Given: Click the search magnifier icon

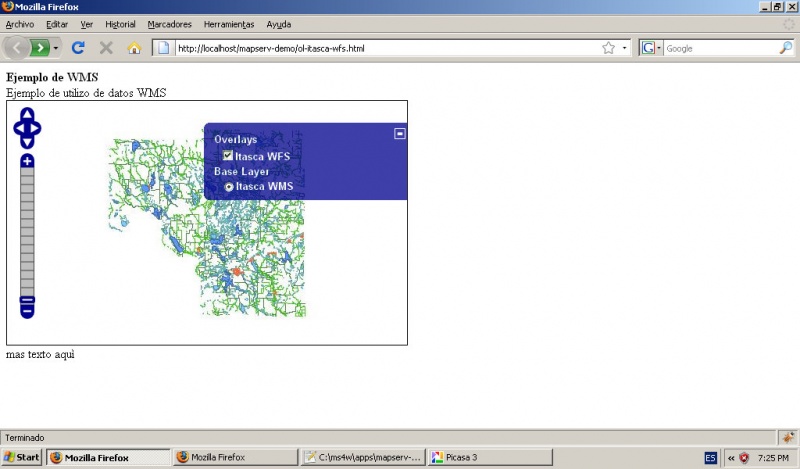Looking at the screenshot, I should [785, 47].
